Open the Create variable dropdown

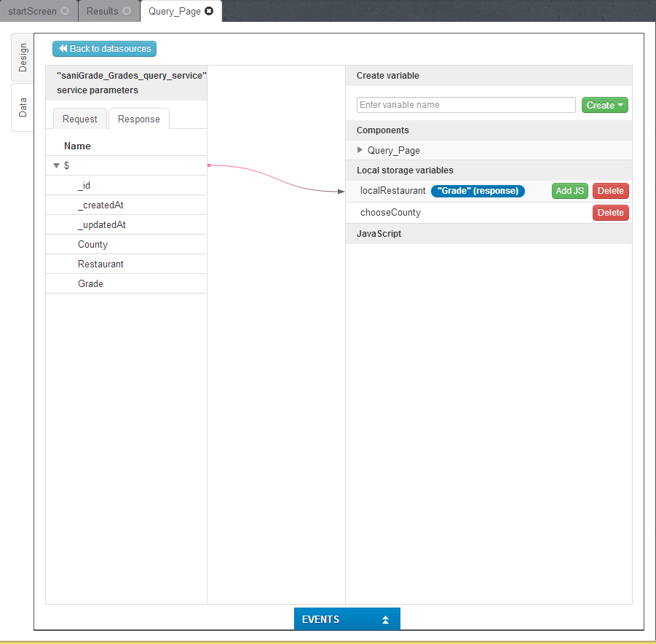point(604,105)
